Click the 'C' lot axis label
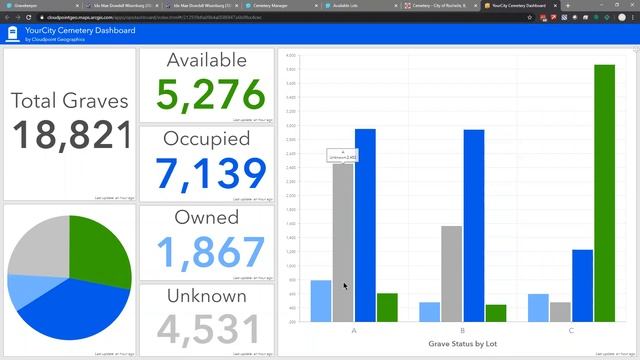This screenshot has height=360, width=640. click(571, 331)
